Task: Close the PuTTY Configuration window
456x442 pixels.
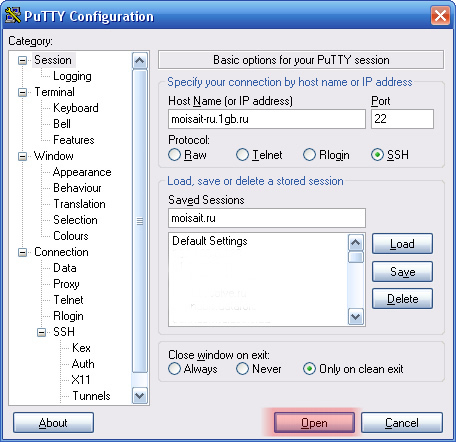Action: 440,16
